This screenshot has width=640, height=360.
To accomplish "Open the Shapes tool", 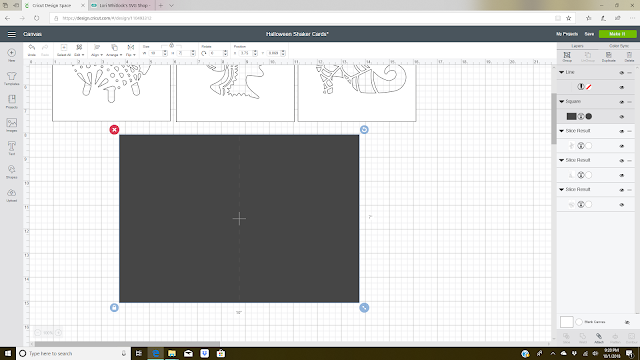I will click(x=11, y=169).
